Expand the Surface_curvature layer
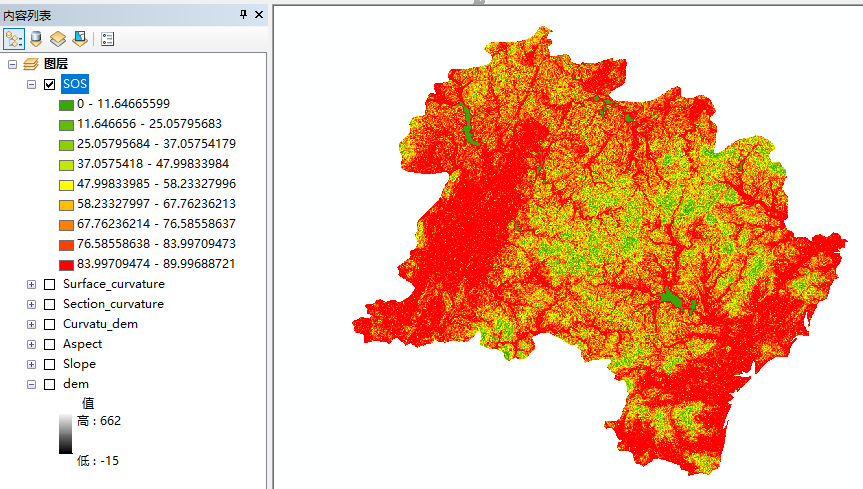Image resolution: width=863 pixels, height=489 pixels. pos(31,284)
